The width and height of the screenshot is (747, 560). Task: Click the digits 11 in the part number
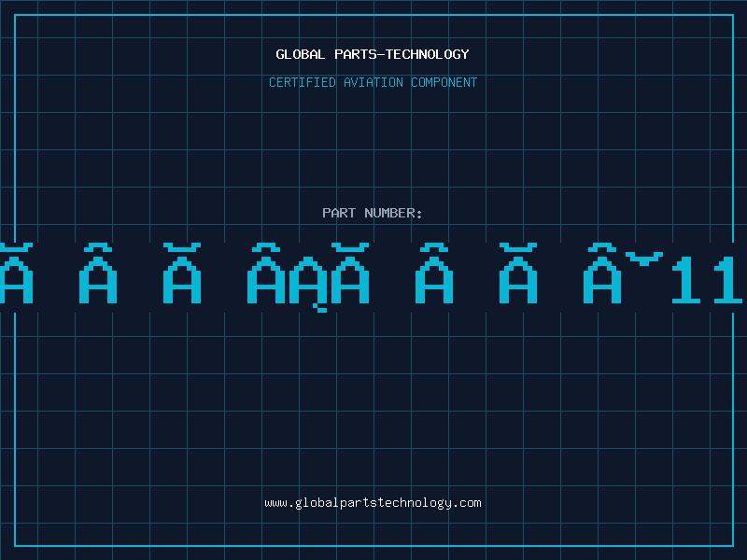coord(707,279)
